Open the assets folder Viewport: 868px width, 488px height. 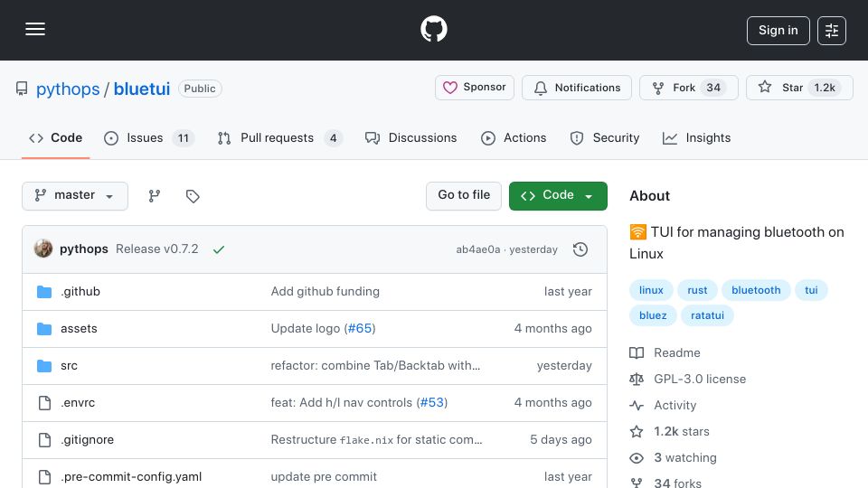coord(79,329)
